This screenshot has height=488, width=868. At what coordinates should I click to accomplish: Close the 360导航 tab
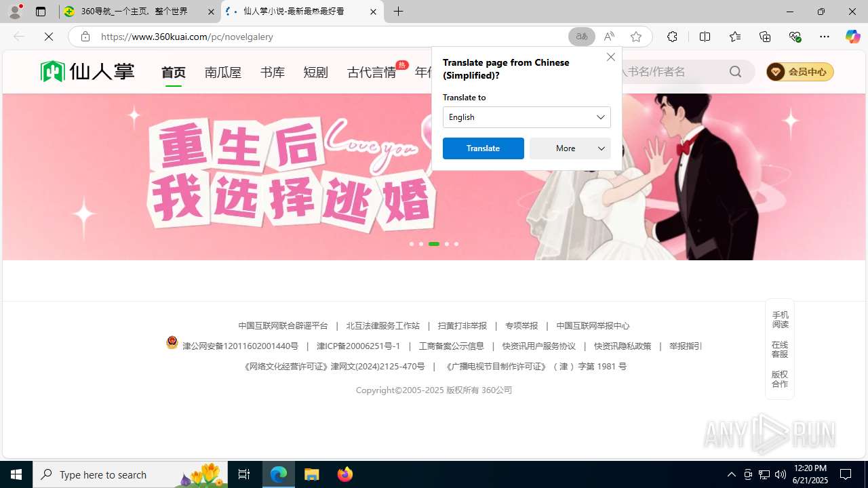(211, 12)
